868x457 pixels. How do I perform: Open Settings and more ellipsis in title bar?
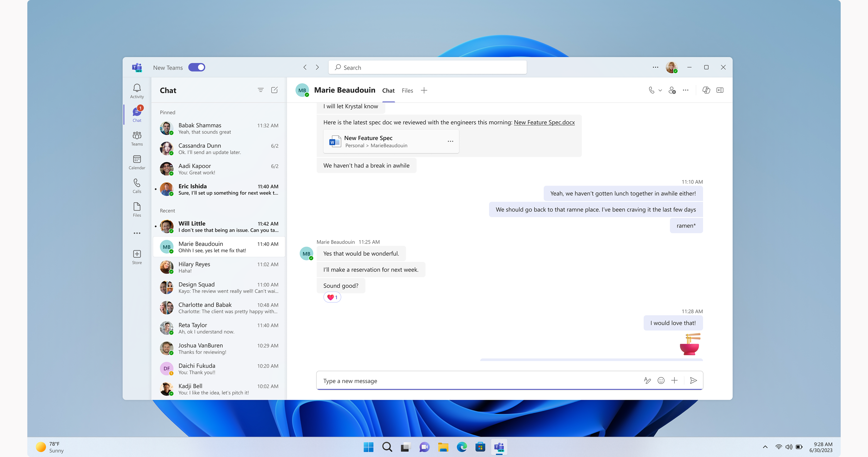pos(655,67)
